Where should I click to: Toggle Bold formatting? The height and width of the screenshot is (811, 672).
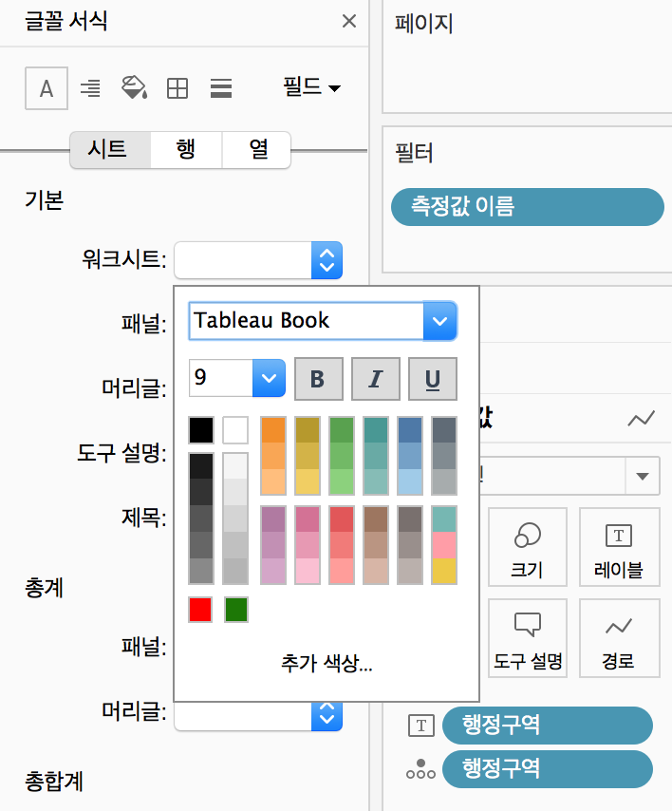click(x=318, y=379)
